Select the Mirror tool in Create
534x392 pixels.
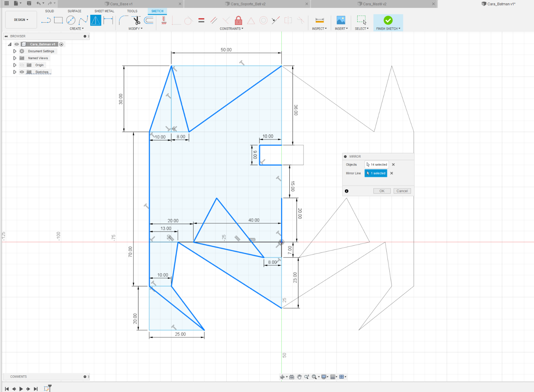click(96, 20)
